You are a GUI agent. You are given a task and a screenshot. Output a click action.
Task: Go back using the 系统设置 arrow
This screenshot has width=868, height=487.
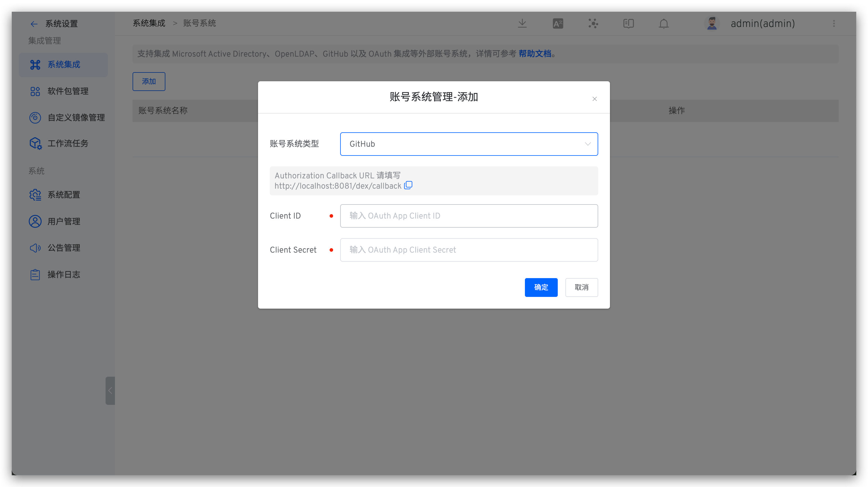[x=34, y=23]
